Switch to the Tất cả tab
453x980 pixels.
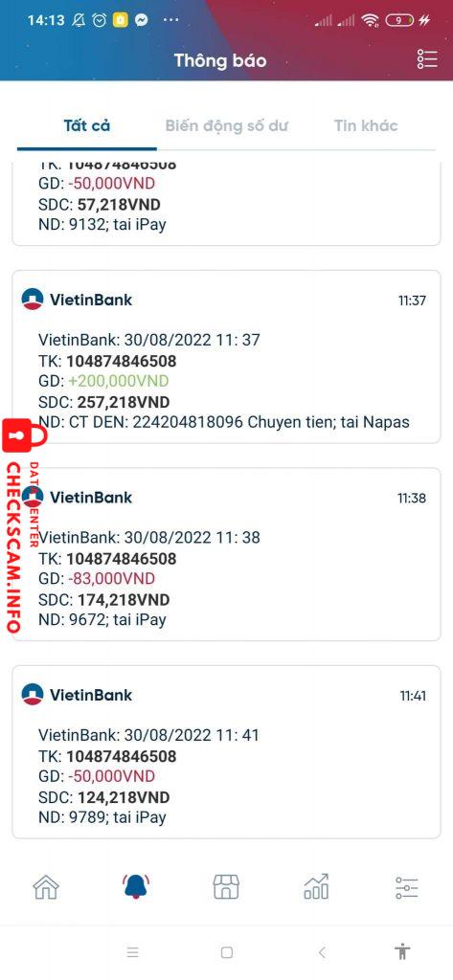click(x=87, y=125)
